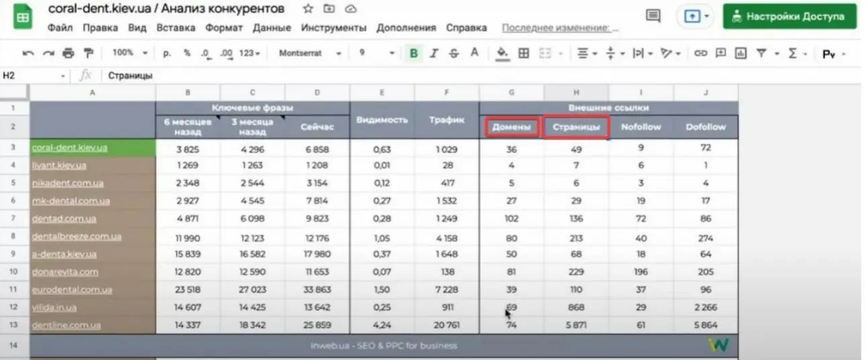Select column A header
Screen dimensions: 868x360
pyautogui.click(x=93, y=93)
